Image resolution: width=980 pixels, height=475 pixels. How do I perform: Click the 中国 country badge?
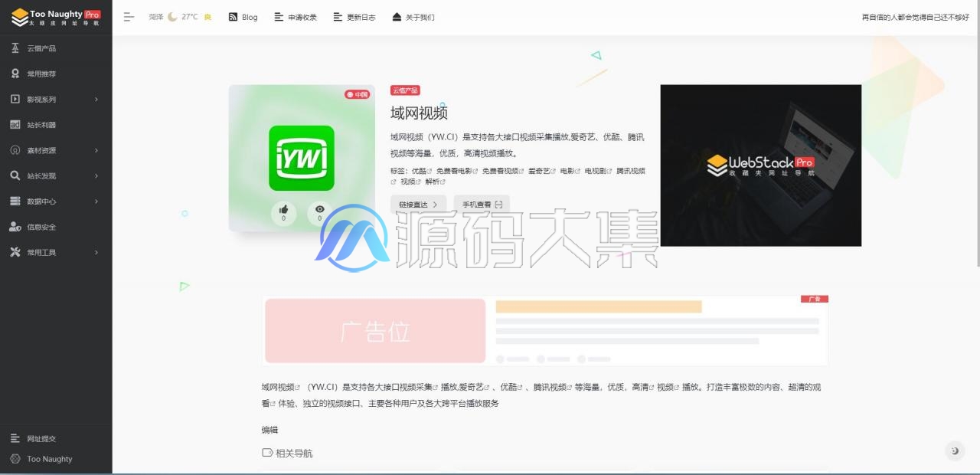point(357,94)
